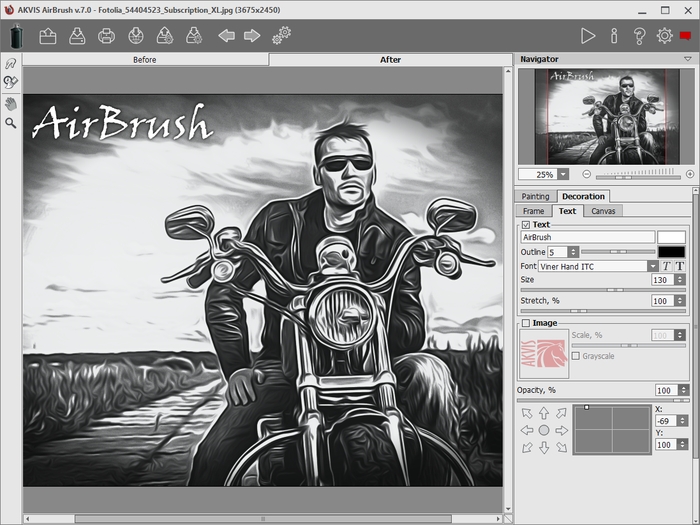Click the Size slider track
The image size is (700, 525).
coord(603,290)
